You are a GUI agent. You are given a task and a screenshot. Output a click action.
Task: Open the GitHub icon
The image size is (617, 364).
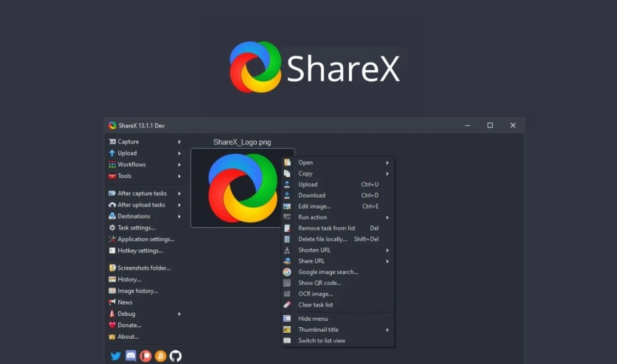[x=176, y=356]
